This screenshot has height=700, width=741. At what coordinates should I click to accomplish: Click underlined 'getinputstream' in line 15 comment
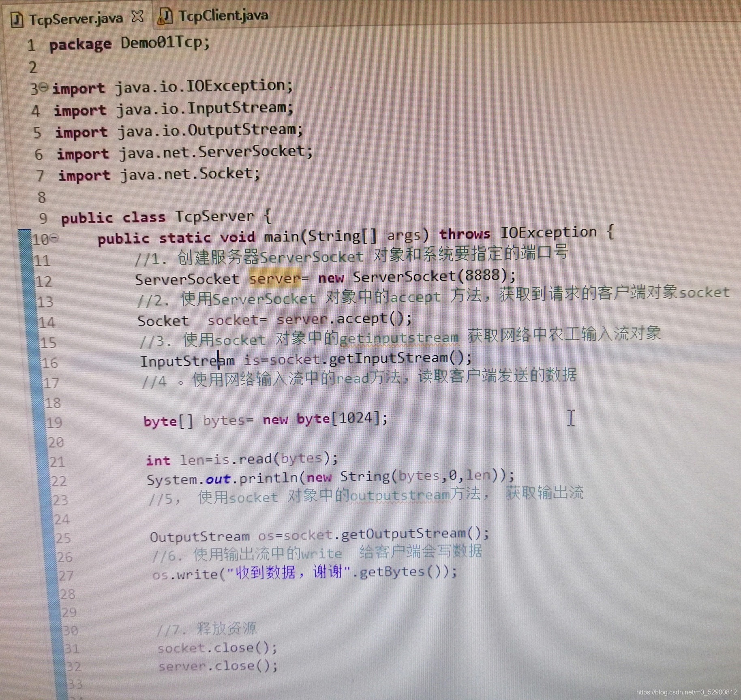click(x=399, y=338)
